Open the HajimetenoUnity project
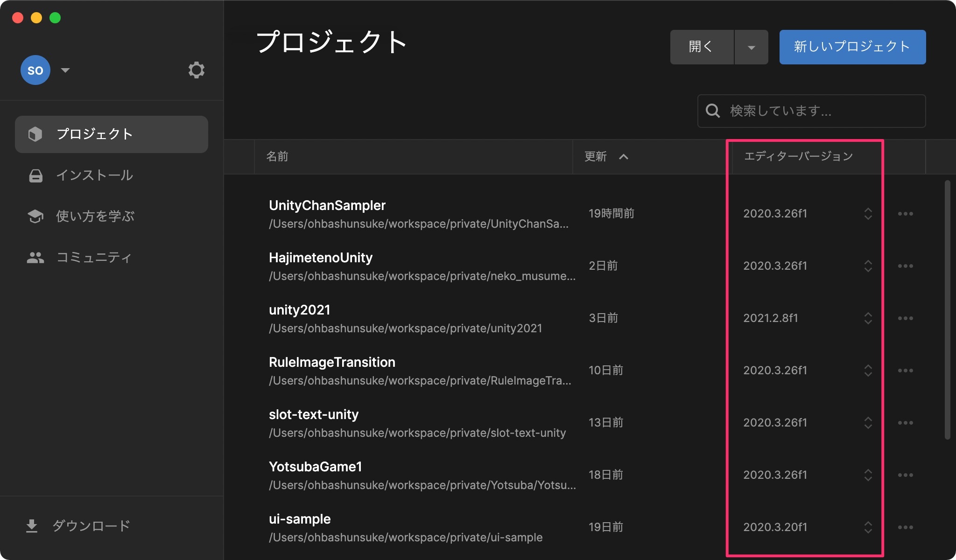Image resolution: width=956 pixels, height=560 pixels. click(321, 258)
